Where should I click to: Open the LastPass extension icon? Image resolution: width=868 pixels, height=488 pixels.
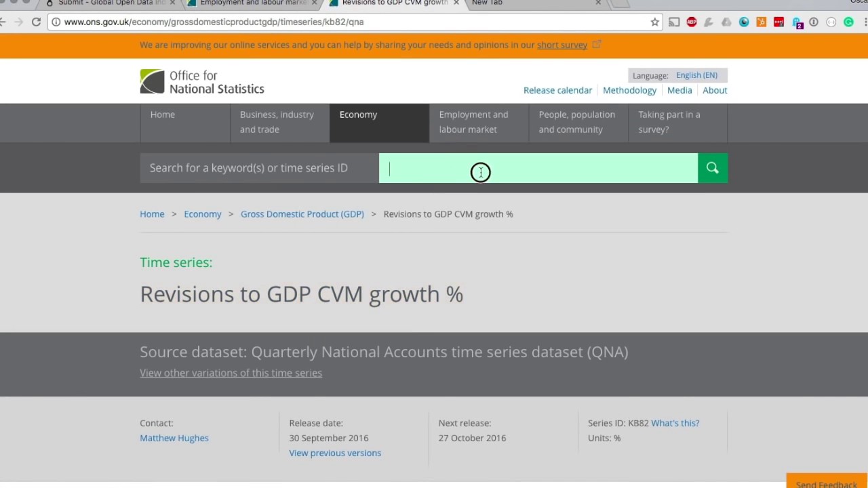point(778,22)
